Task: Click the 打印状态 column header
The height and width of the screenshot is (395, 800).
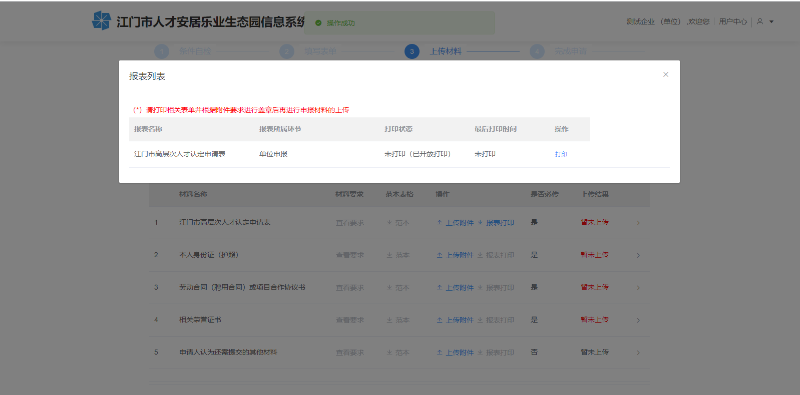Action: click(x=398, y=129)
